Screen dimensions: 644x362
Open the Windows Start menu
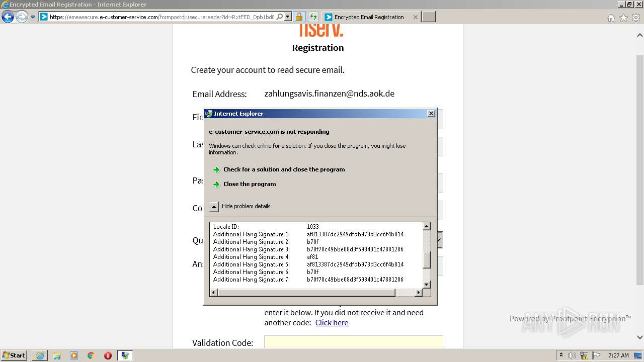[14, 355]
